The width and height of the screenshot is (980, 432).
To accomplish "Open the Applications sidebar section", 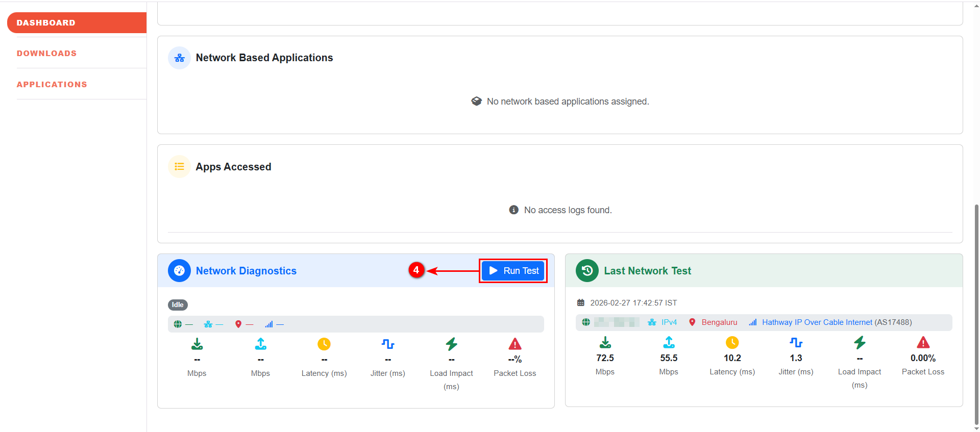I will [x=52, y=85].
